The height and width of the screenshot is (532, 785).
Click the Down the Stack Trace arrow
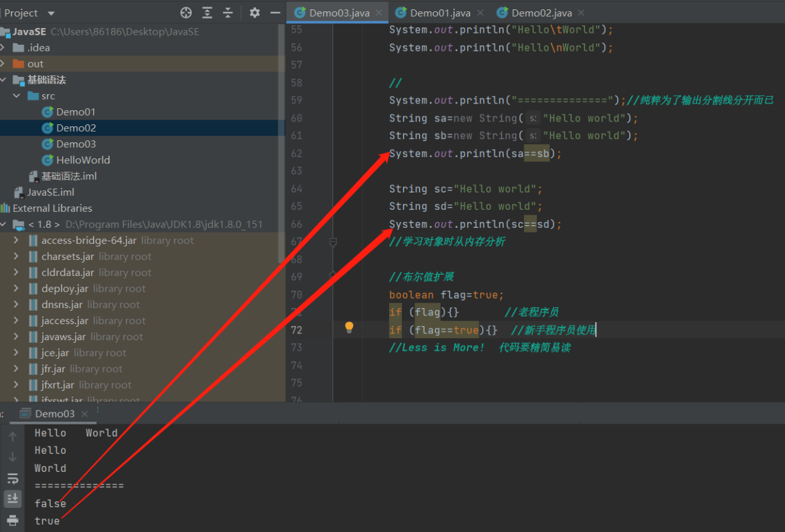click(x=13, y=457)
